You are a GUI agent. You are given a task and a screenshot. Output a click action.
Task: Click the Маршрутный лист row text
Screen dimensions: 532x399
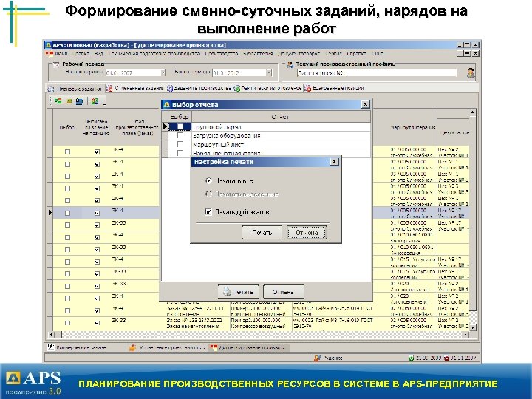click(x=218, y=145)
